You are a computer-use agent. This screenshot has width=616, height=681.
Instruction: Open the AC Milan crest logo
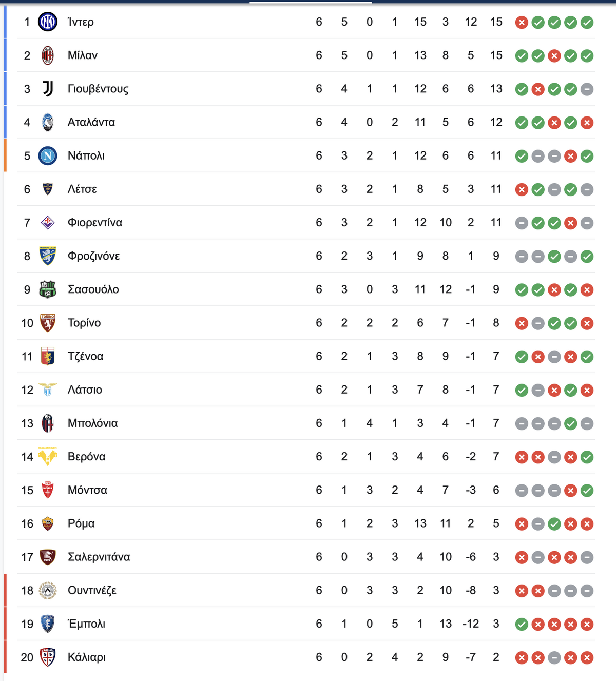click(x=48, y=55)
